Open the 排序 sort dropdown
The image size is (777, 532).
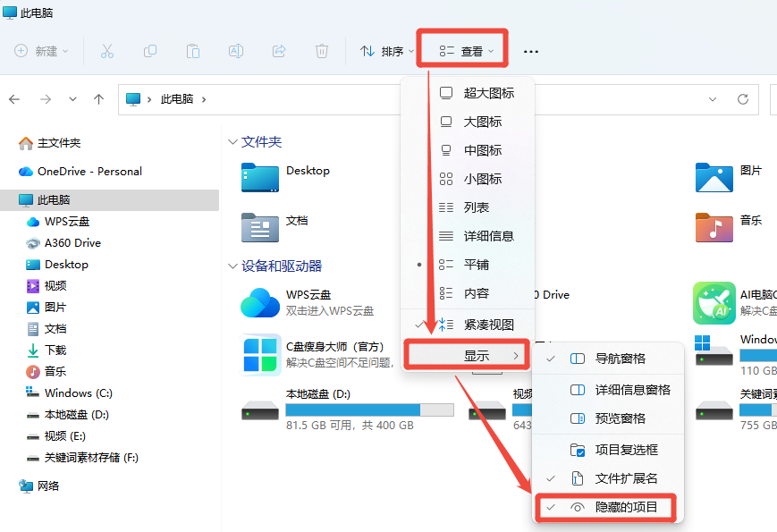[x=386, y=52]
